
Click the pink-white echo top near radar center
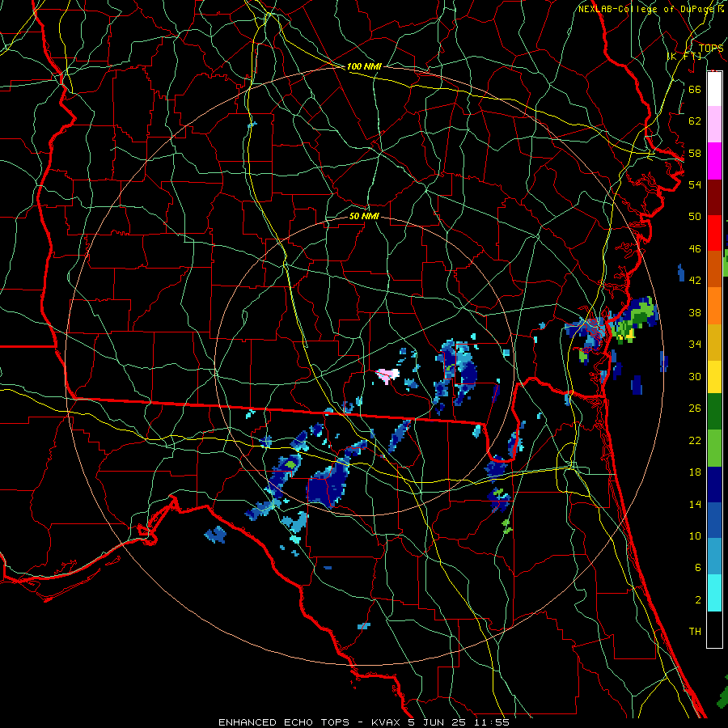[x=387, y=375]
